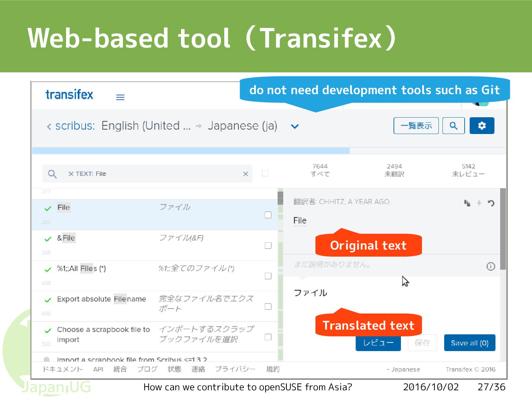Image resolution: width=532 pixels, height=399 pixels.
Task: Click the まだ説明がありません description text
Action: pos(332,264)
